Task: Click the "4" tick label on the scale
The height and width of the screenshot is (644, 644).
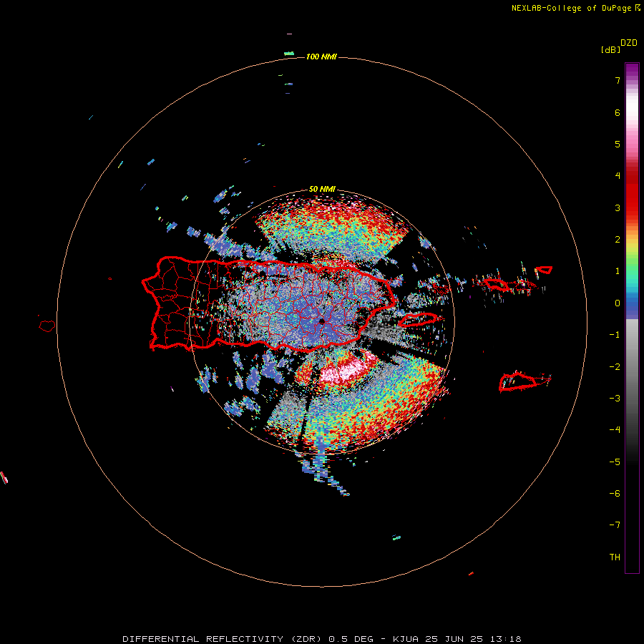Action: point(618,176)
